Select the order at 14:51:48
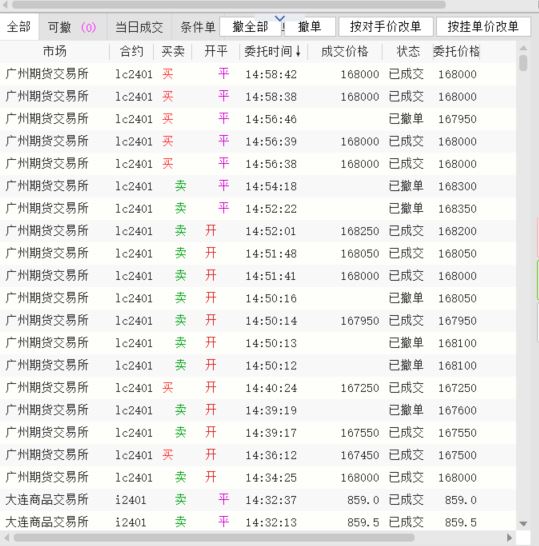Image resolution: width=539 pixels, height=546 pixels. pos(258,254)
